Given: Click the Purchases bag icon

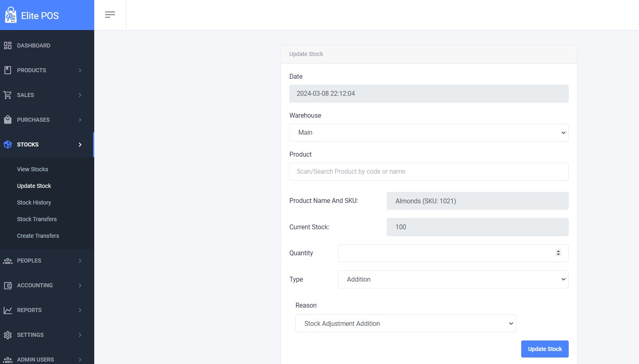Looking at the screenshot, I should (x=8, y=120).
